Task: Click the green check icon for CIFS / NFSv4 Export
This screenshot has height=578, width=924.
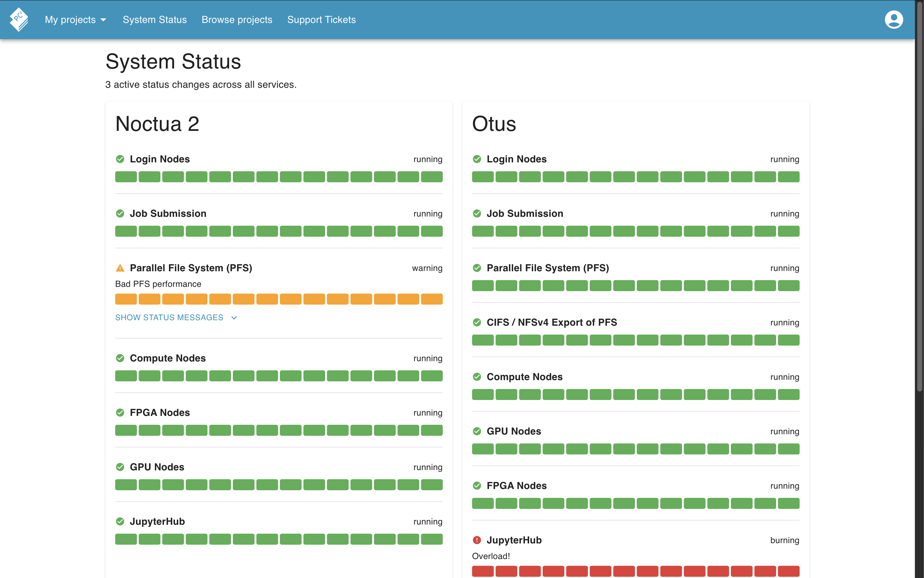Action: (x=476, y=322)
